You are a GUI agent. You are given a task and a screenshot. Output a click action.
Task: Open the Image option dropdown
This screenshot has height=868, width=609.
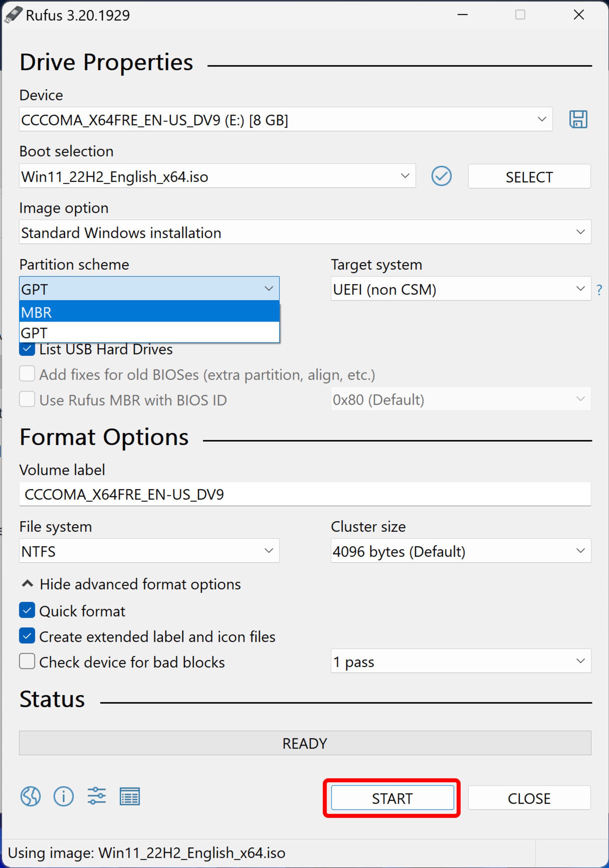click(305, 232)
